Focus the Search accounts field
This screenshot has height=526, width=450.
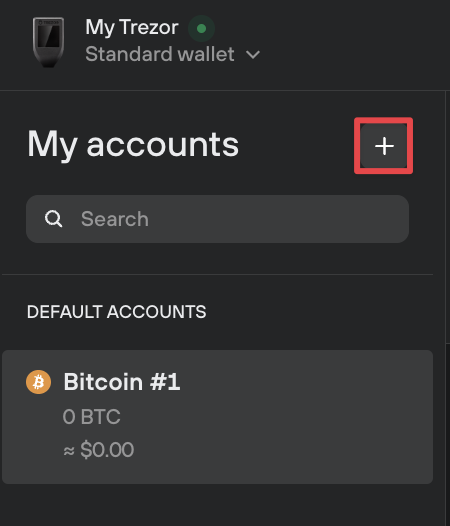point(217,219)
